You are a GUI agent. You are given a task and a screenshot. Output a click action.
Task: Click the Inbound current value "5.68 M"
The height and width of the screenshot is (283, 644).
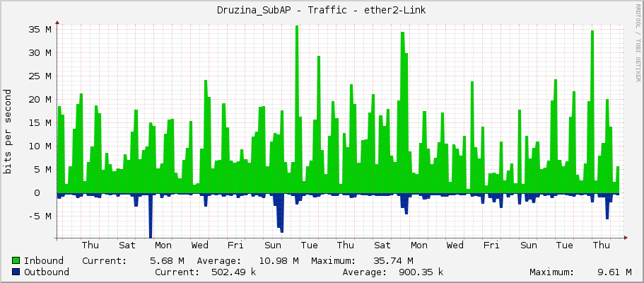point(167,261)
